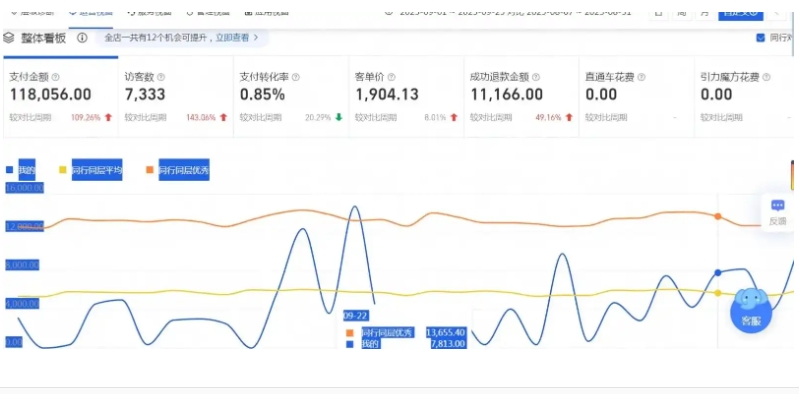This screenshot has width=799, height=394.
Task: Click help icon beside 访客数
Action: (x=161, y=77)
